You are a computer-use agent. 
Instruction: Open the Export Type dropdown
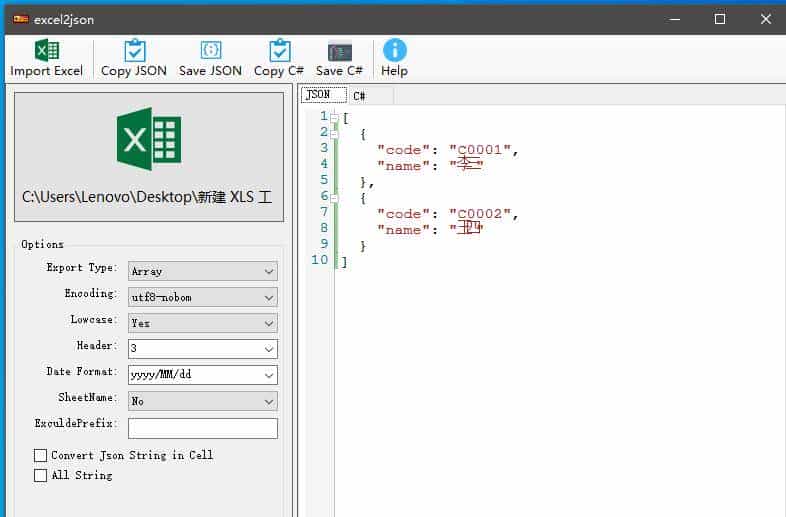(x=203, y=271)
